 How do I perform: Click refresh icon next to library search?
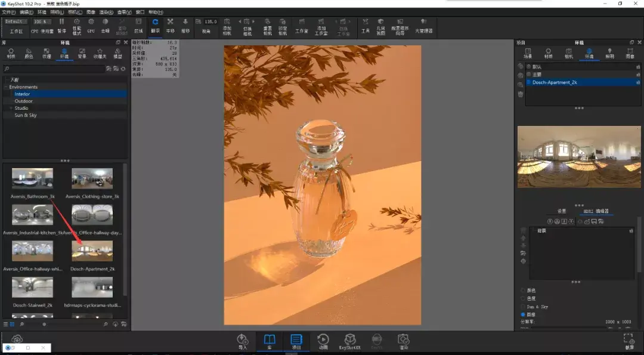(123, 69)
